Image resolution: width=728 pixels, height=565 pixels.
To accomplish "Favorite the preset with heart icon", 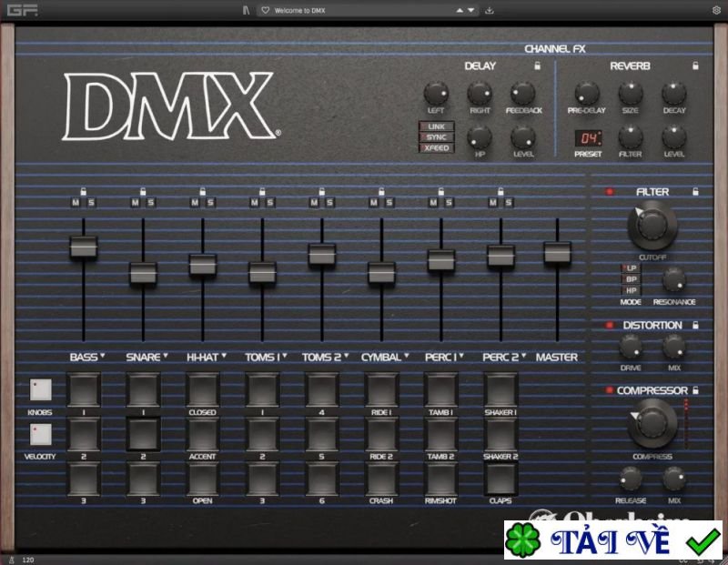I will coord(265,10).
